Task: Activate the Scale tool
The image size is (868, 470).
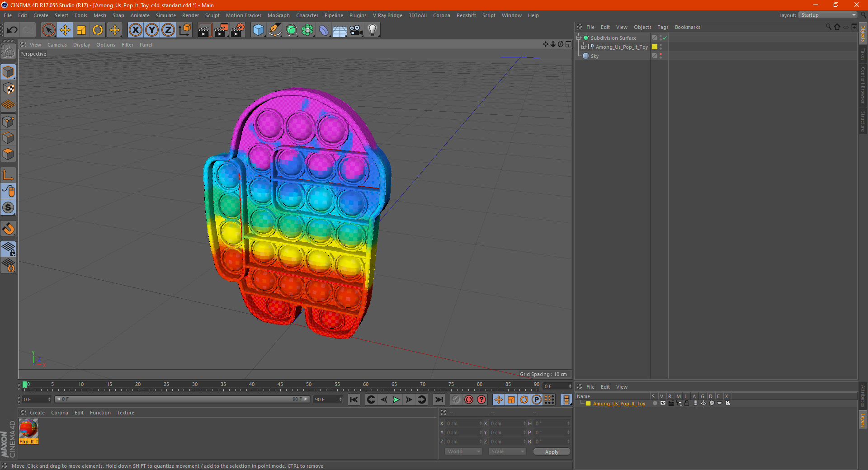Action: 81,30
